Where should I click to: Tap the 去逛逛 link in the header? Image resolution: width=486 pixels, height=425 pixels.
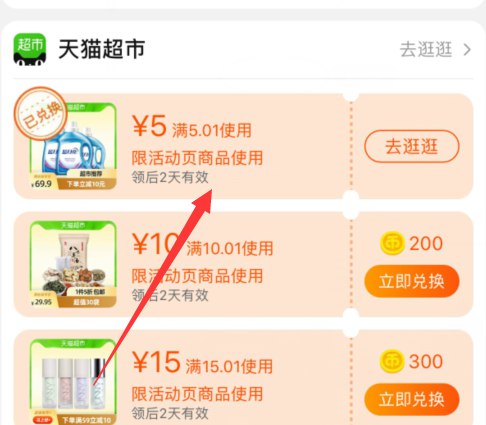(x=426, y=50)
